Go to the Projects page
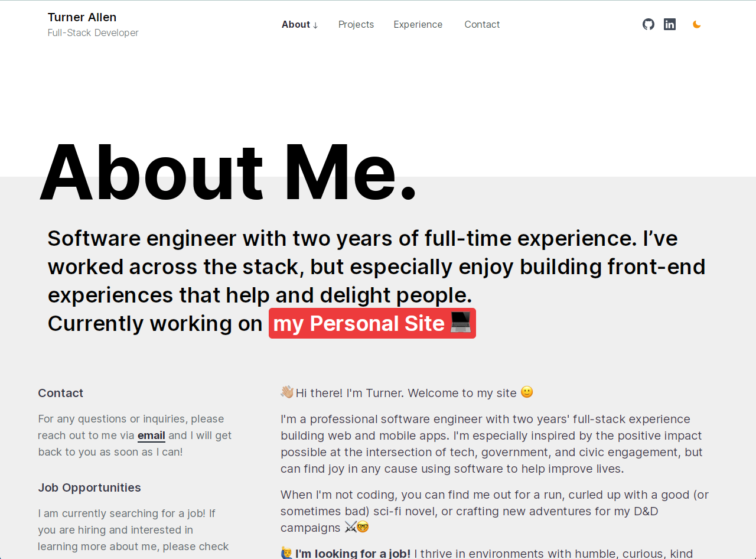This screenshot has height=559, width=756. click(x=356, y=24)
